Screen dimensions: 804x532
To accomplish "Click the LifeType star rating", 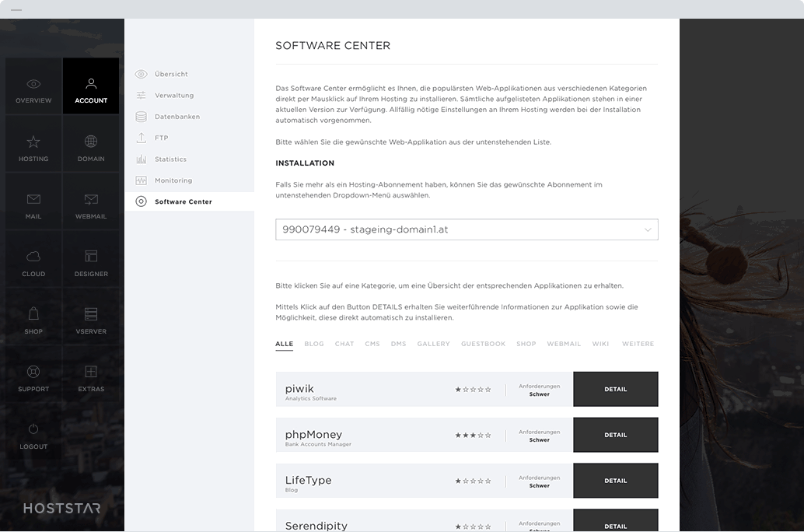I will pyautogui.click(x=473, y=481).
